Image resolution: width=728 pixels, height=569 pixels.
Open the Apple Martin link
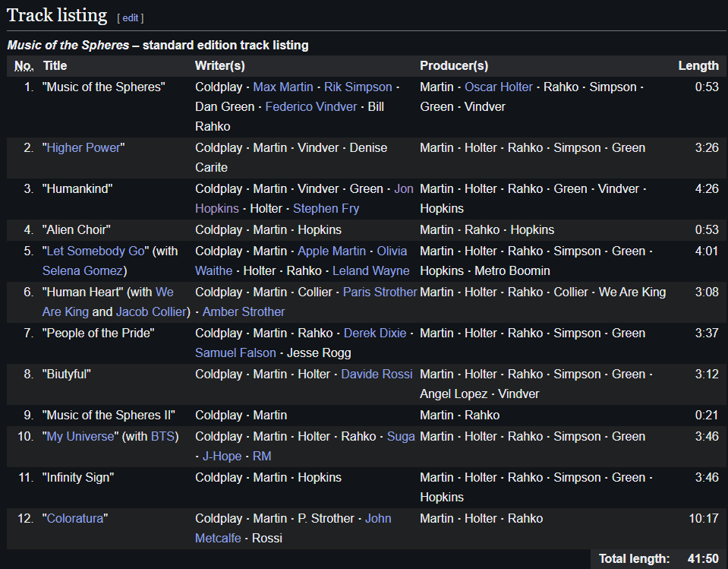pos(332,251)
